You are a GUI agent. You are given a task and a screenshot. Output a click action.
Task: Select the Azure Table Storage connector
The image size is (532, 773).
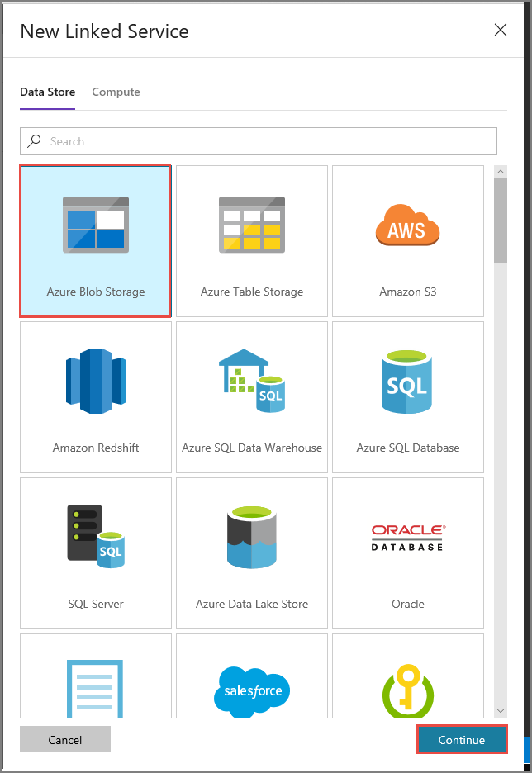(x=251, y=240)
